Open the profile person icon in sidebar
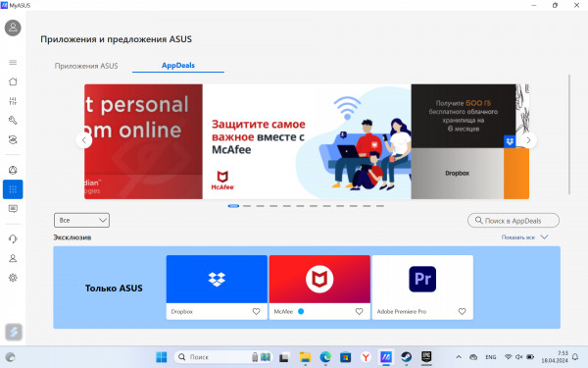Screen dimensions: 588x368 [x=13, y=258]
